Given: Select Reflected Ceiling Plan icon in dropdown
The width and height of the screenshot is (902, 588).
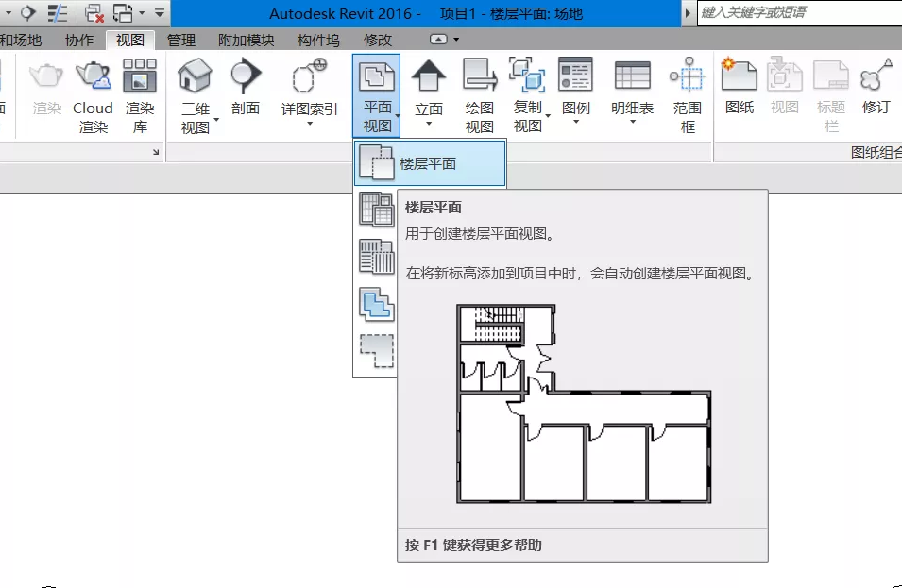Looking at the screenshot, I should (376, 210).
